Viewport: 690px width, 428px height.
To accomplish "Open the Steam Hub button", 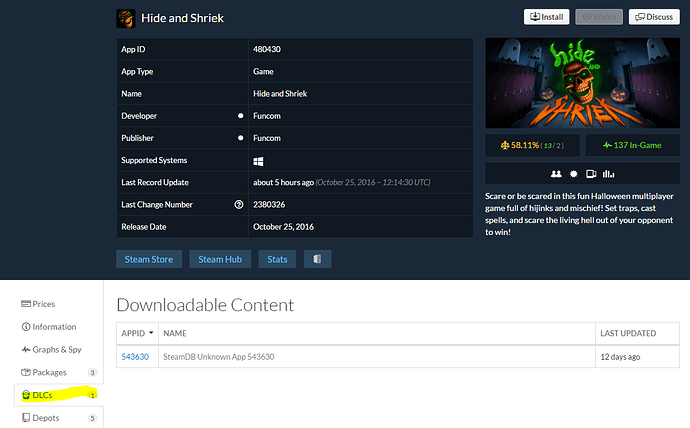I will pos(220,259).
